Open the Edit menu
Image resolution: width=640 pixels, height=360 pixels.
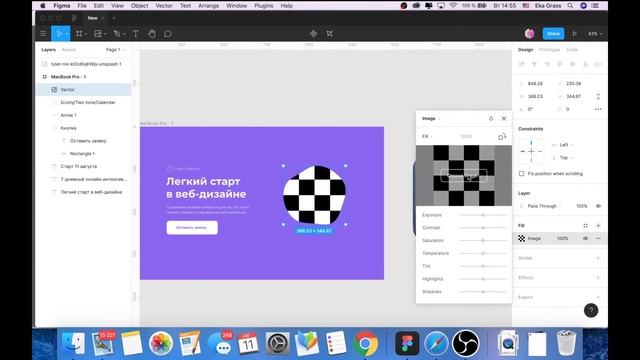tap(99, 6)
